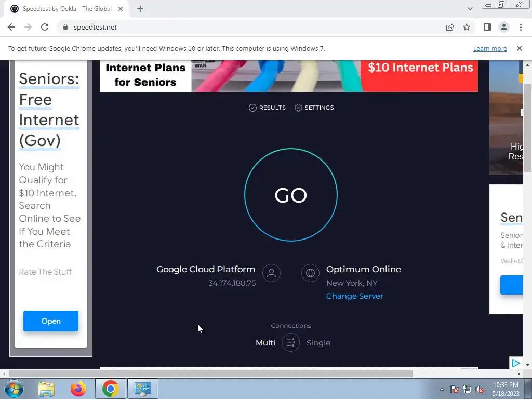532x399 pixels.
Task: Expand the tab search dropdown
Action: click(470, 9)
